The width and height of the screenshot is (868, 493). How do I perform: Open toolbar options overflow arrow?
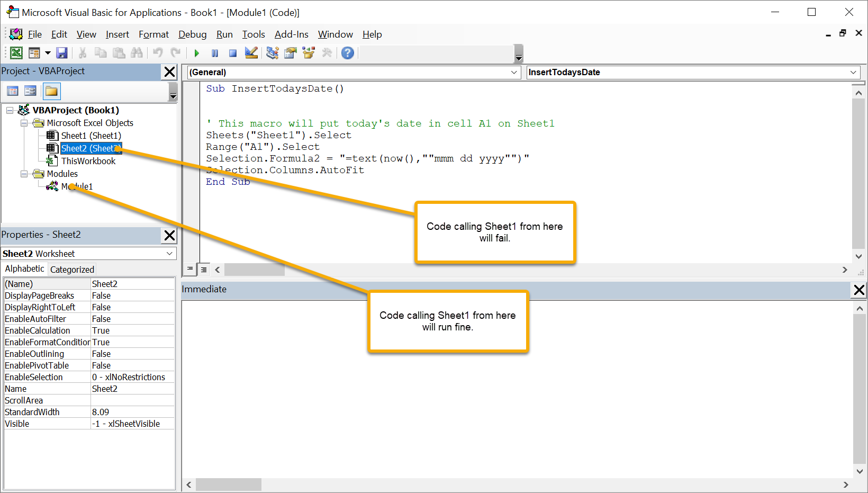519,55
